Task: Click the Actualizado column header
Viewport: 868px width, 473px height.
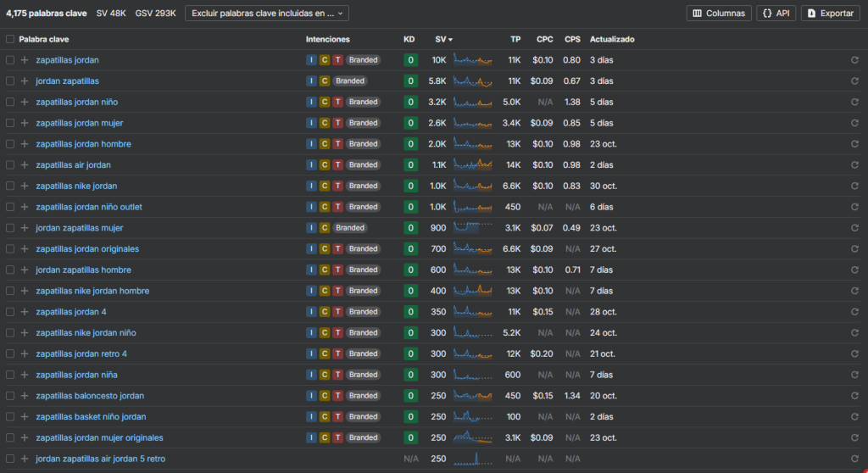Action: click(x=611, y=40)
